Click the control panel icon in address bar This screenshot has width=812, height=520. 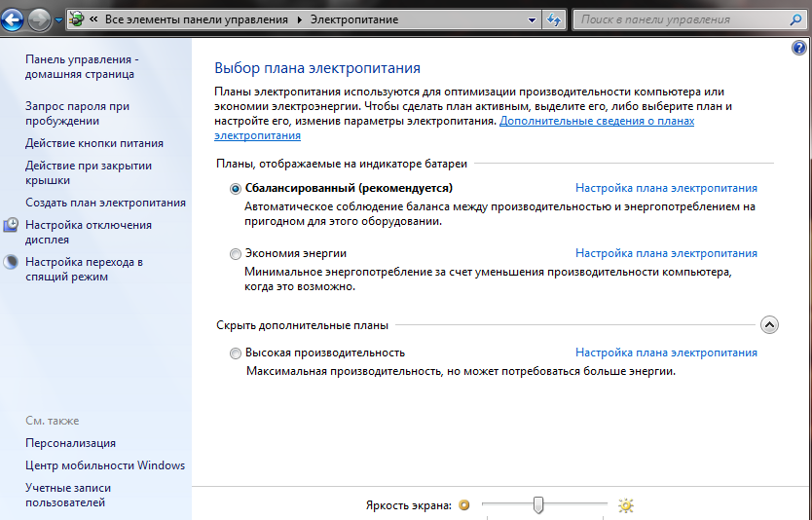[x=77, y=19]
